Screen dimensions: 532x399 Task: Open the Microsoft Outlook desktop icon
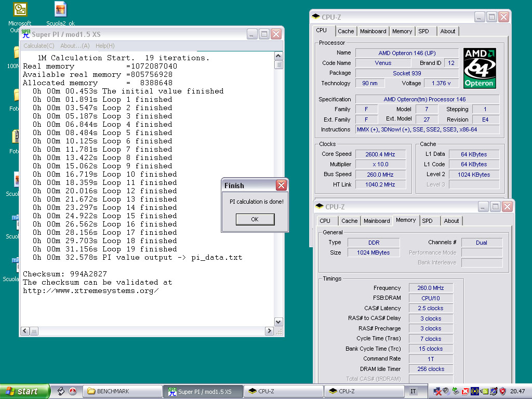pyautogui.click(x=20, y=9)
